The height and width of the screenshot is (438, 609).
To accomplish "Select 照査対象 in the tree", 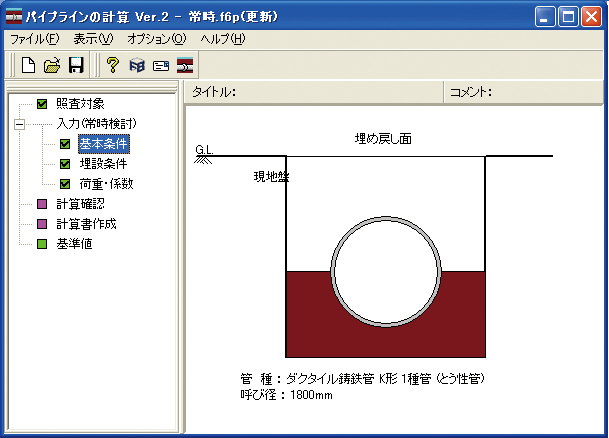I will 80,104.
